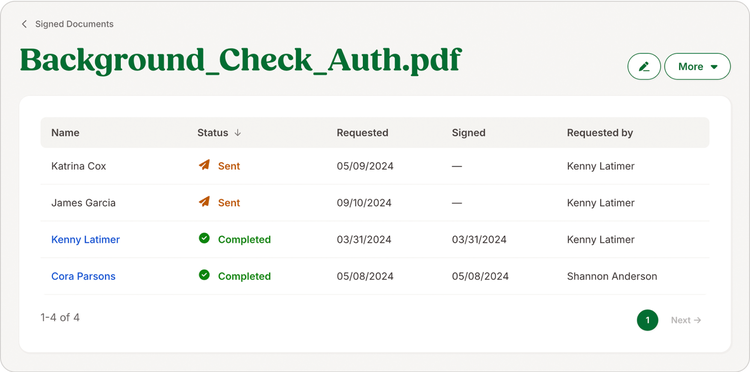Screen dimensions: 750x372
Task: Click the Completed checkmark icon for Kenny Latimer
Action: click(204, 238)
